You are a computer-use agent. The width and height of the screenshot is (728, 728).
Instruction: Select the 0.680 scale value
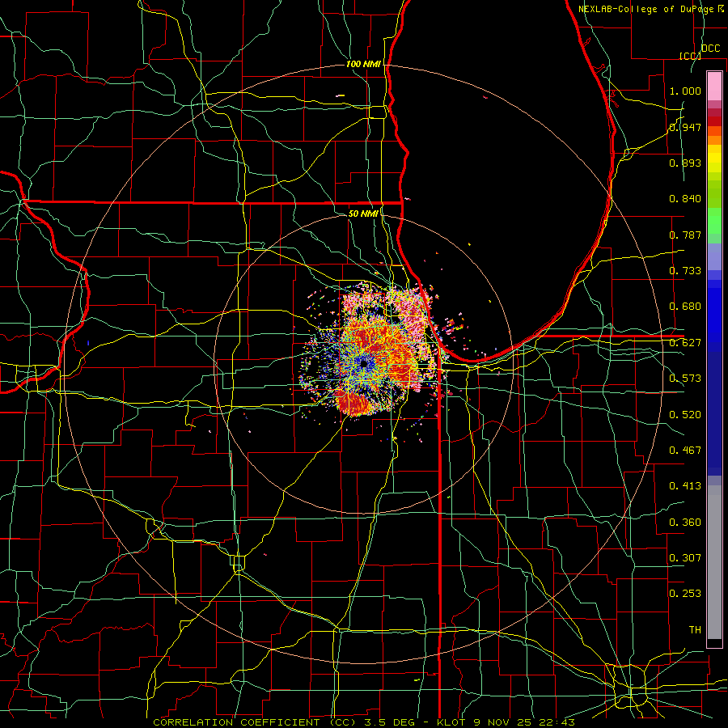tap(685, 307)
